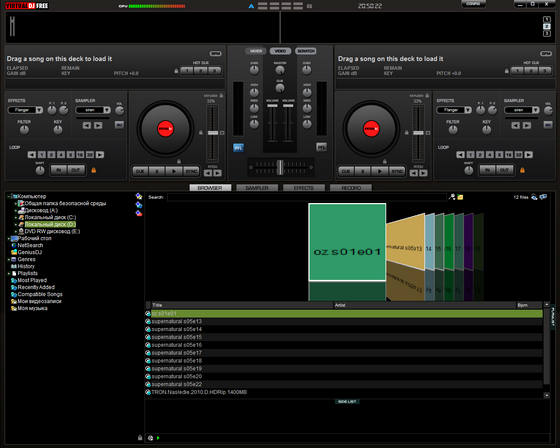Play the left deck

click(x=174, y=171)
